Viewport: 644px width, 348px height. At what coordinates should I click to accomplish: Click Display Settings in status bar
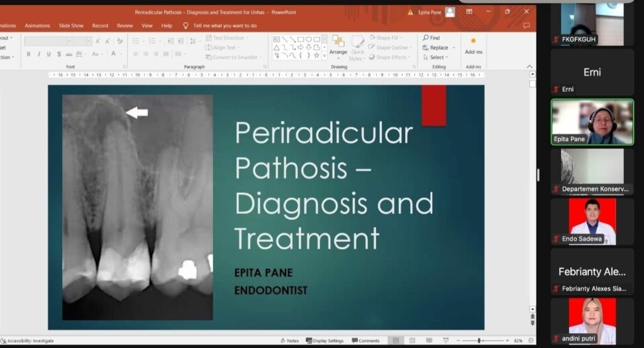[325, 340]
